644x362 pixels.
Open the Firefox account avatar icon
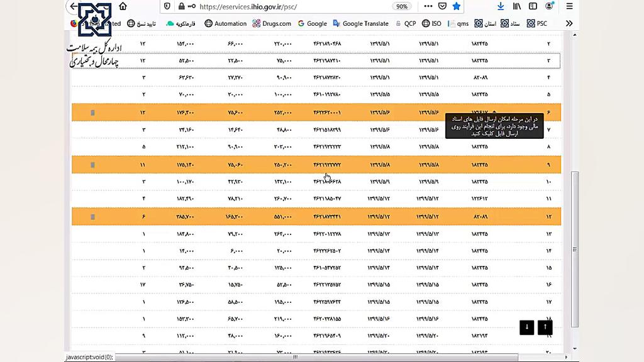(550, 6)
